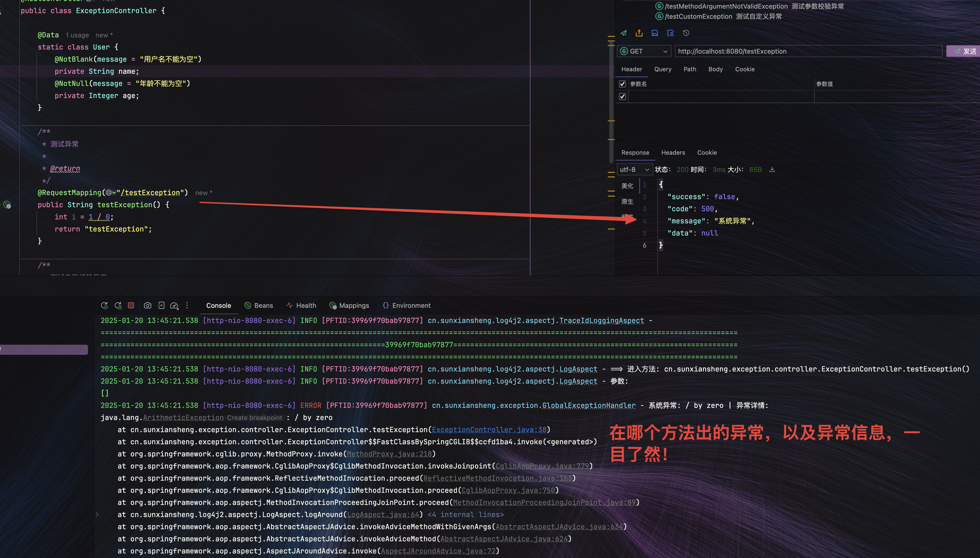Expand the 4 internal lines fold arrow
This screenshot has height=558, width=980.
[97, 515]
